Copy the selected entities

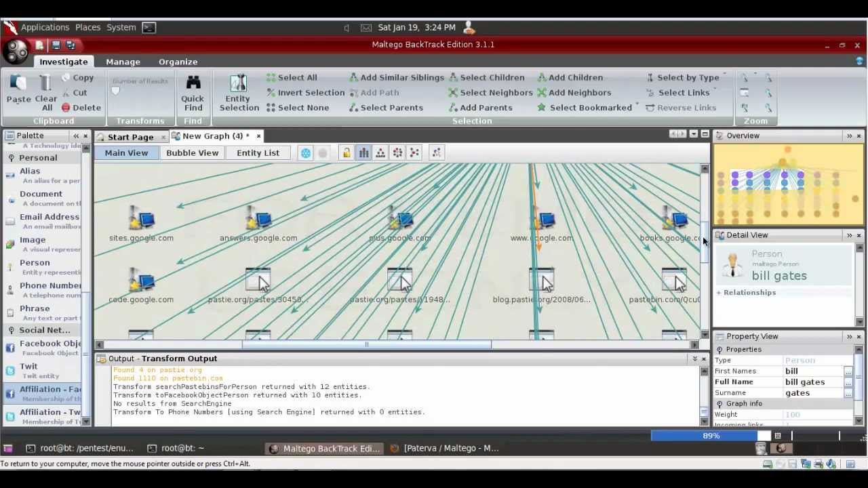tap(77, 77)
